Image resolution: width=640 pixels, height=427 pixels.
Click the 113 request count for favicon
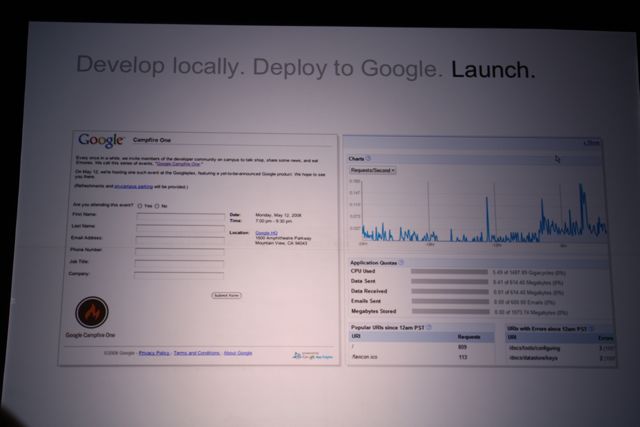pos(462,357)
